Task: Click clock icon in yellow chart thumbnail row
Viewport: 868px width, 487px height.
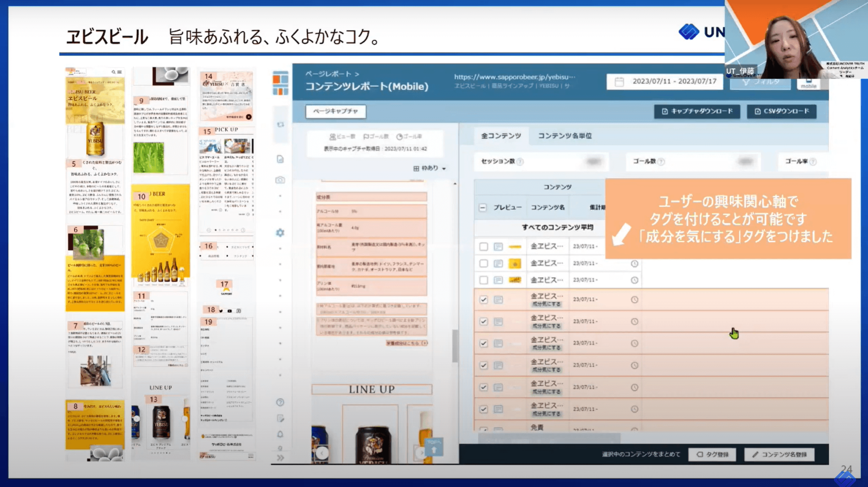Action: 635,280
